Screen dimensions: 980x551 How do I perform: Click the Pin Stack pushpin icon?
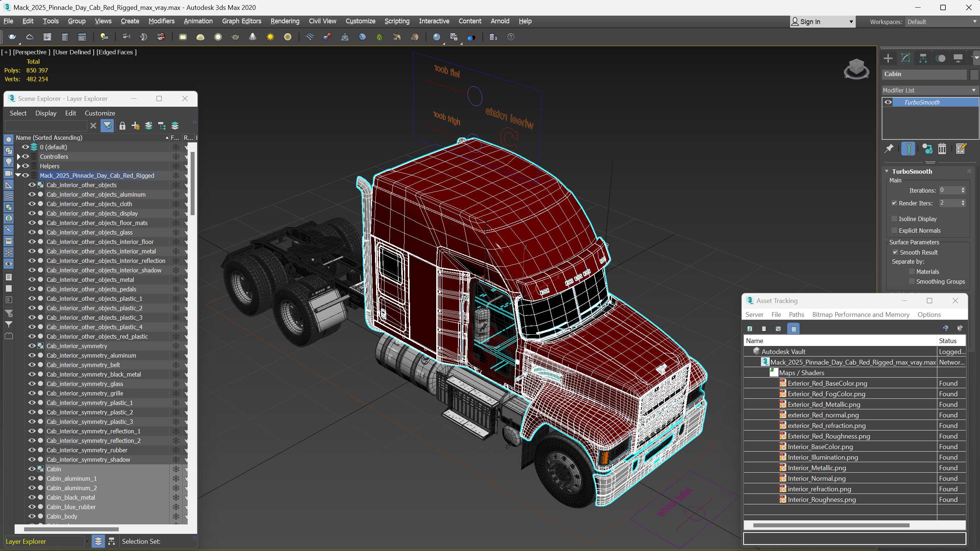coord(889,149)
